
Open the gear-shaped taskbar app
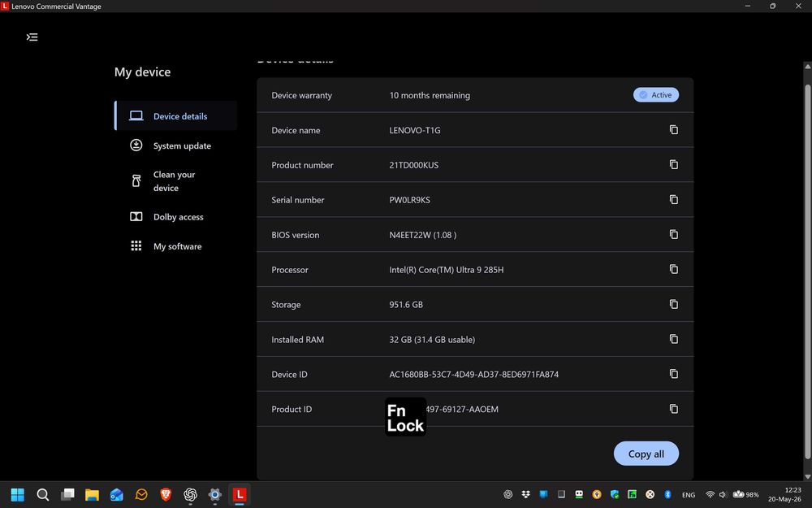(215, 494)
